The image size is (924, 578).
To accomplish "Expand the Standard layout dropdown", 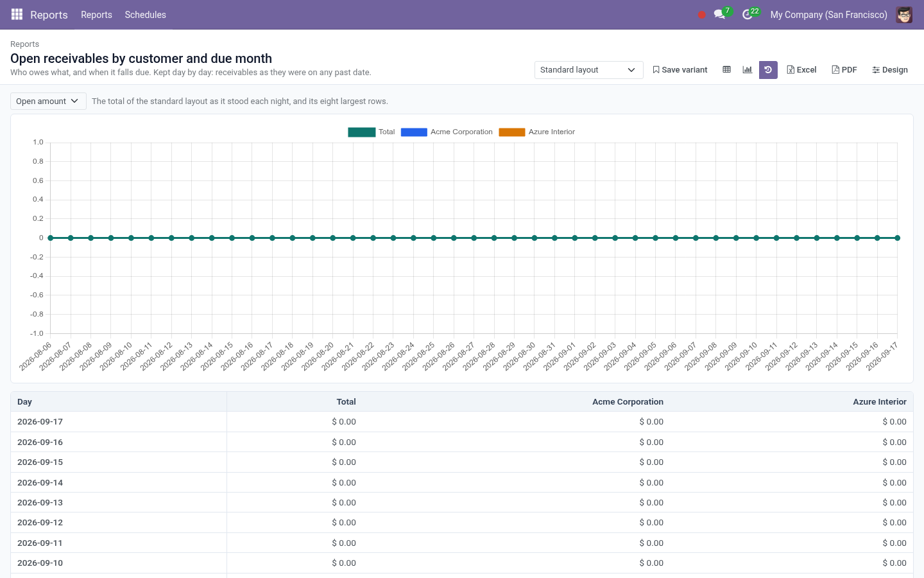I will click(588, 70).
